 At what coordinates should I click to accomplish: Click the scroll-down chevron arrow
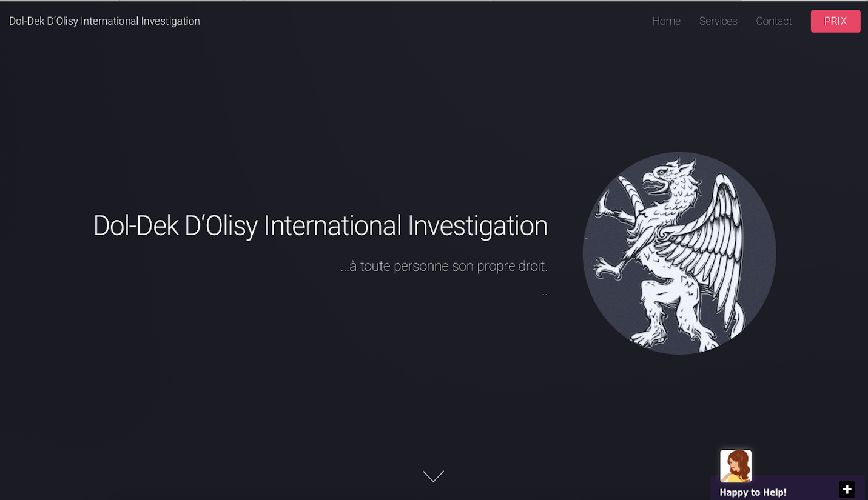(x=433, y=476)
